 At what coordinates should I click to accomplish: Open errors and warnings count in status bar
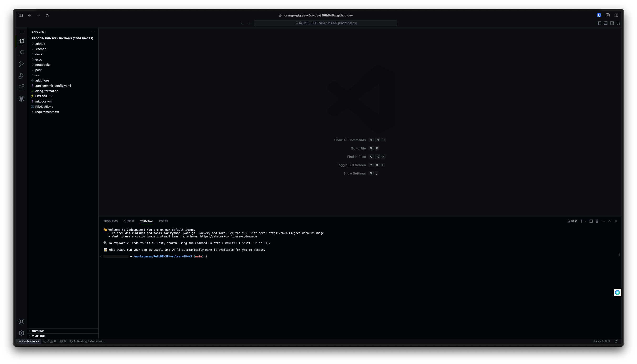point(50,342)
